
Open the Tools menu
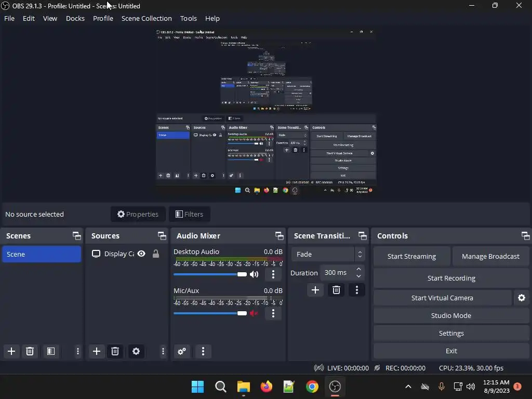tap(188, 18)
